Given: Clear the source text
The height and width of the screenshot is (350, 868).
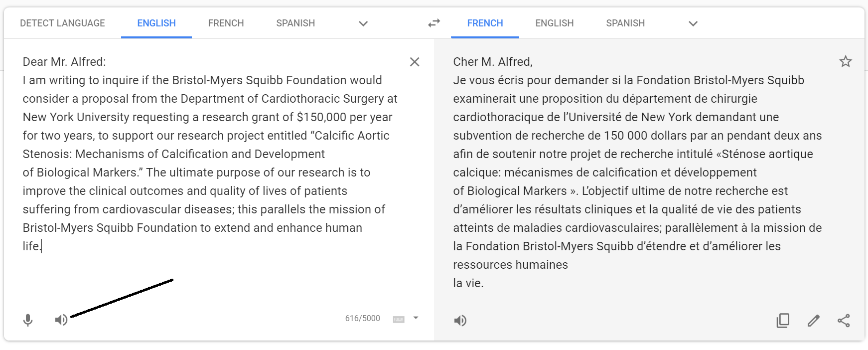Looking at the screenshot, I should pos(415,62).
